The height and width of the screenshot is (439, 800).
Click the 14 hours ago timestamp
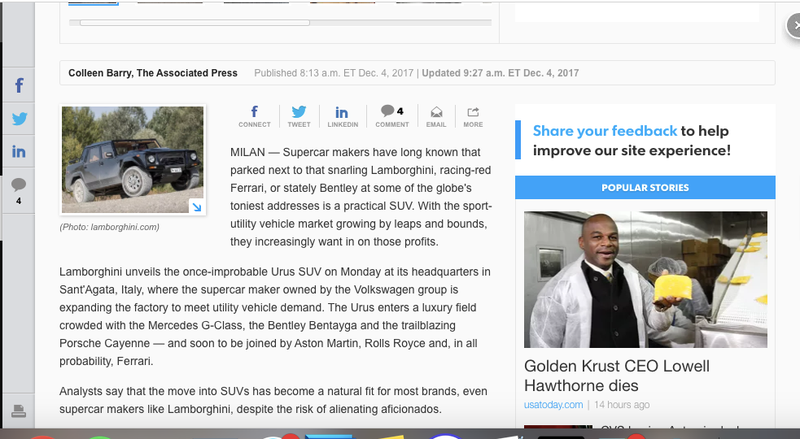(622, 405)
